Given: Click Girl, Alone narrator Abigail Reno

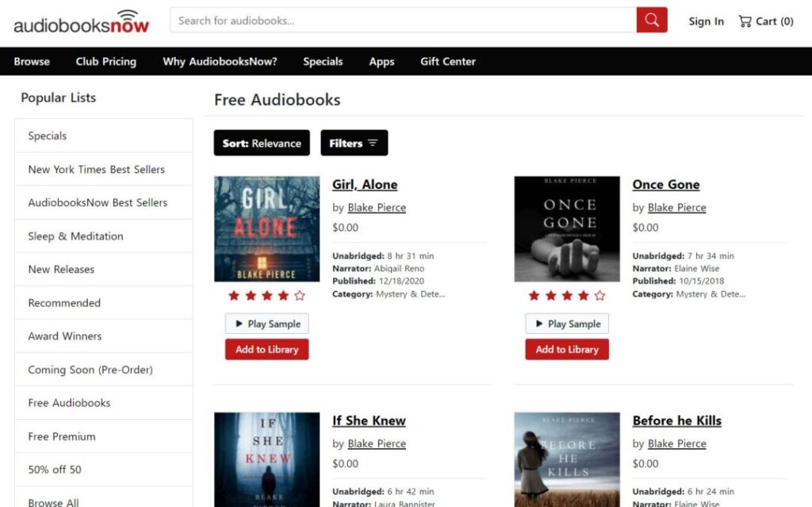Looking at the screenshot, I should coord(399,268).
